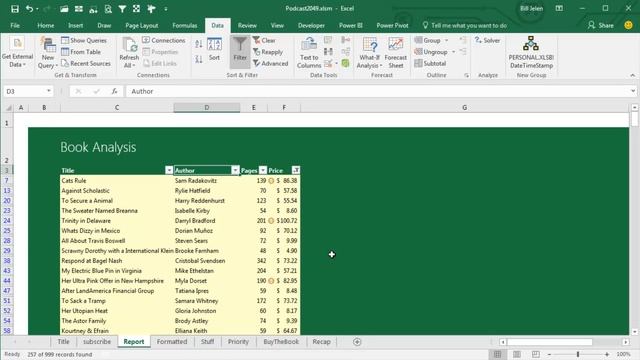Open the Group dropdown arrow
The image size is (640, 360).
click(x=447, y=40)
